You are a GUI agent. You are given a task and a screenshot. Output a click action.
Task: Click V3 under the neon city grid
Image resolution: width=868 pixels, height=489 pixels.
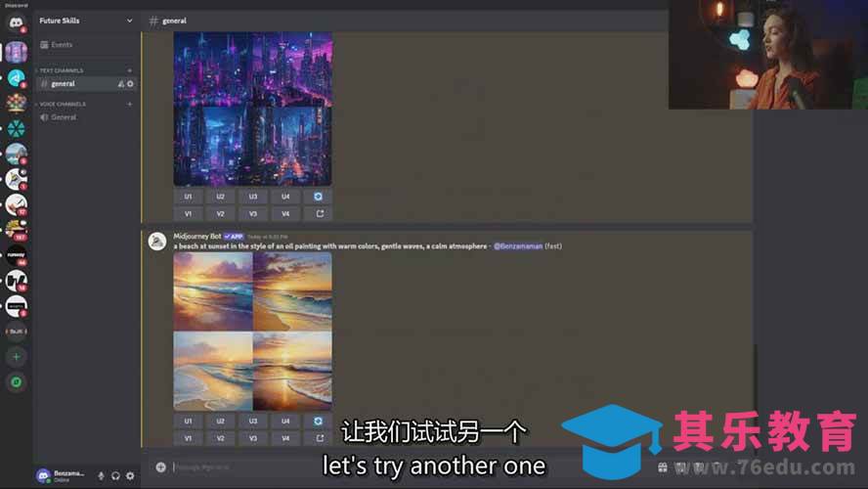[x=253, y=214]
